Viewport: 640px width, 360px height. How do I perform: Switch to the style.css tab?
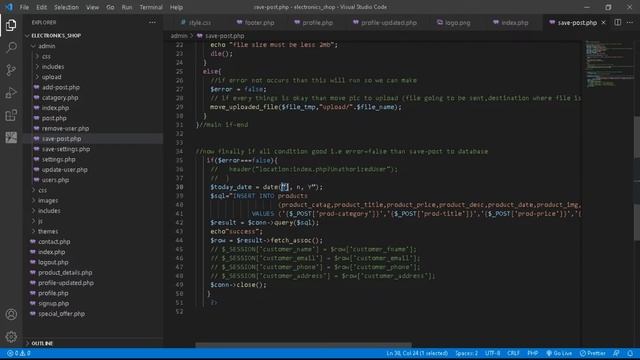196,22
